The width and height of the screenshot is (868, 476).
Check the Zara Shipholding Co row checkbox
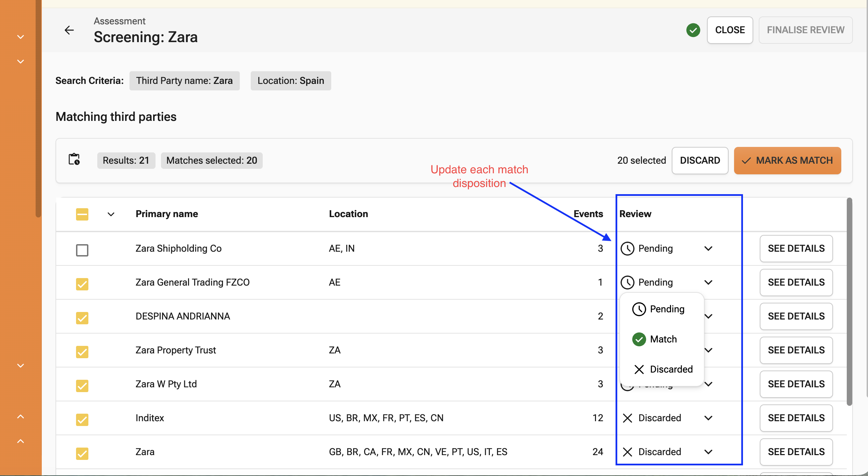coord(82,250)
